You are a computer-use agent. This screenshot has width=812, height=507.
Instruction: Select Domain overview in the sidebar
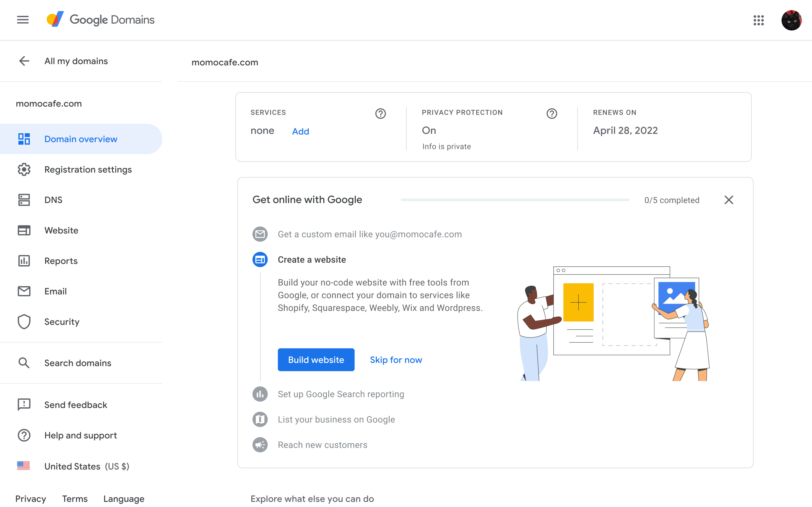[81, 139]
